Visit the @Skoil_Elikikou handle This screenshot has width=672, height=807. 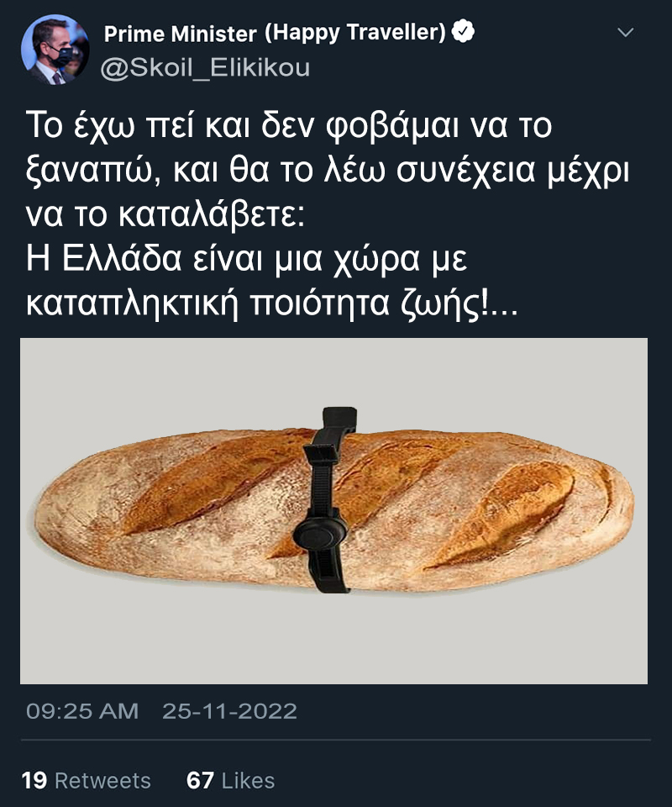click(x=205, y=67)
